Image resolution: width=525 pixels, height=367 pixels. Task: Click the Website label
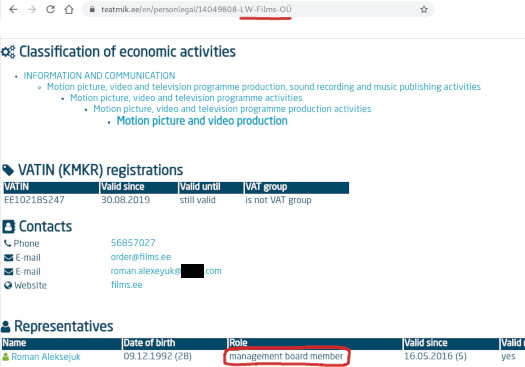tap(30, 286)
